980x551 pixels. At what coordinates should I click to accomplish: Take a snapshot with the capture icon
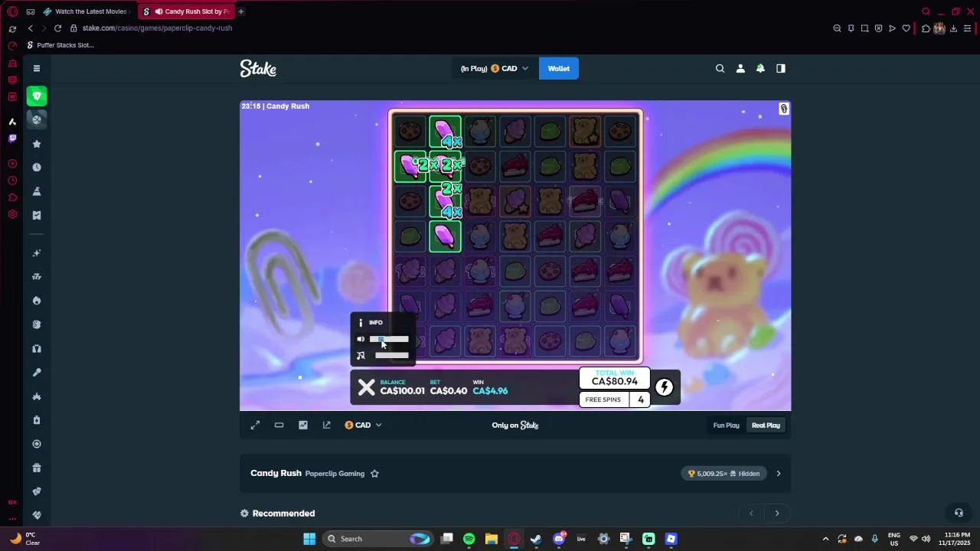[x=864, y=28]
